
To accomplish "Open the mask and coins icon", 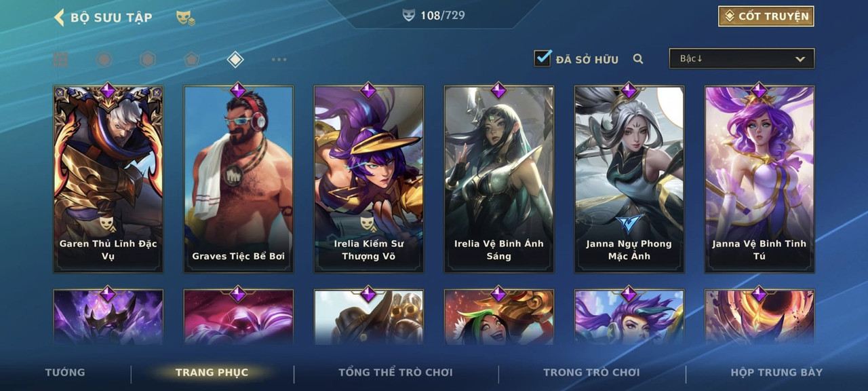I will tap(185, 18).
